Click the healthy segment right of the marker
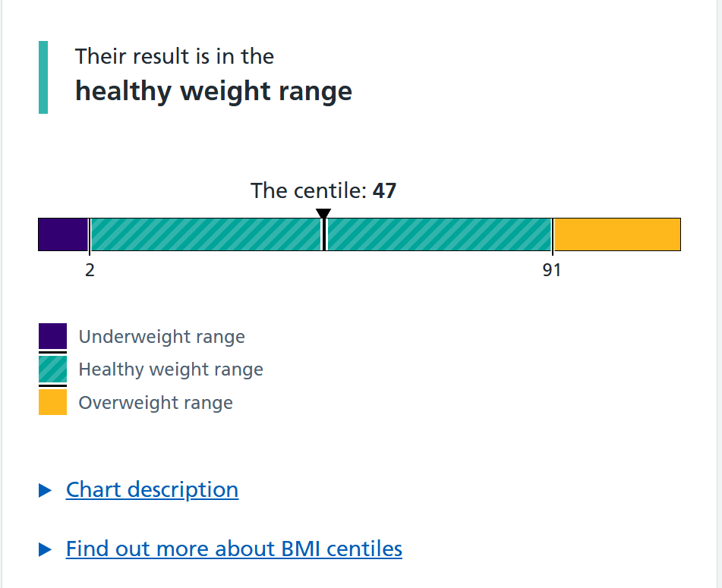Screen dimensions: 722x588 pyautogui.click(x=439, y=234)
